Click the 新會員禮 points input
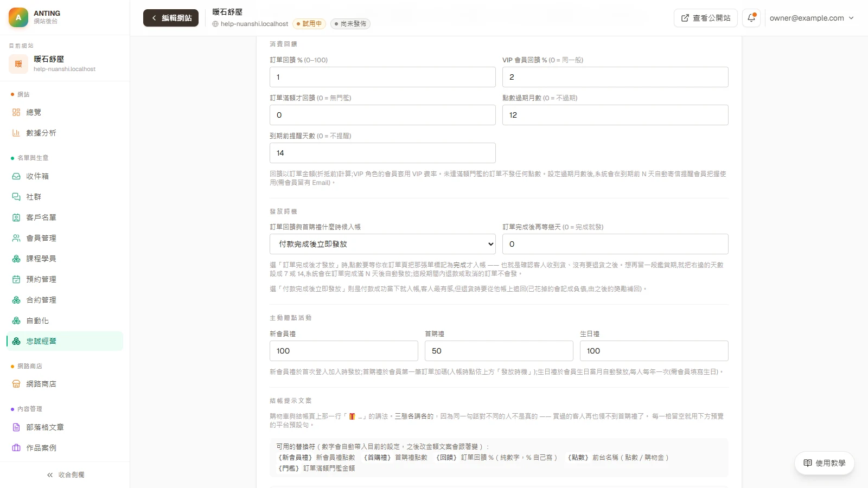The width and height of the screenshot is (868, 488). (x=344, y=351)
